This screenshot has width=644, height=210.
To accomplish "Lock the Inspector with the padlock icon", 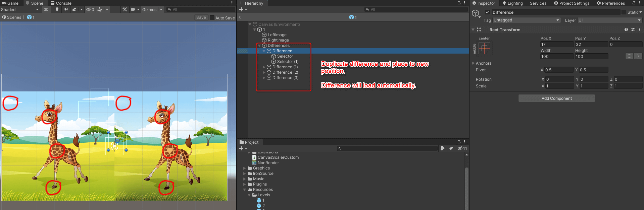I will pos(634,3).
